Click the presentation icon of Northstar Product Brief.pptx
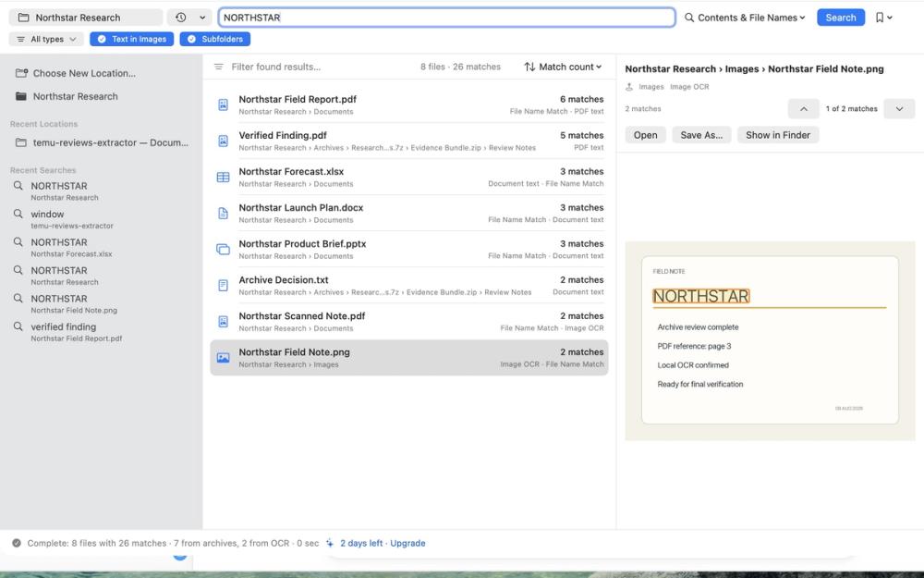The height and width of the screenshot is (578, 924). click(223, 249)
